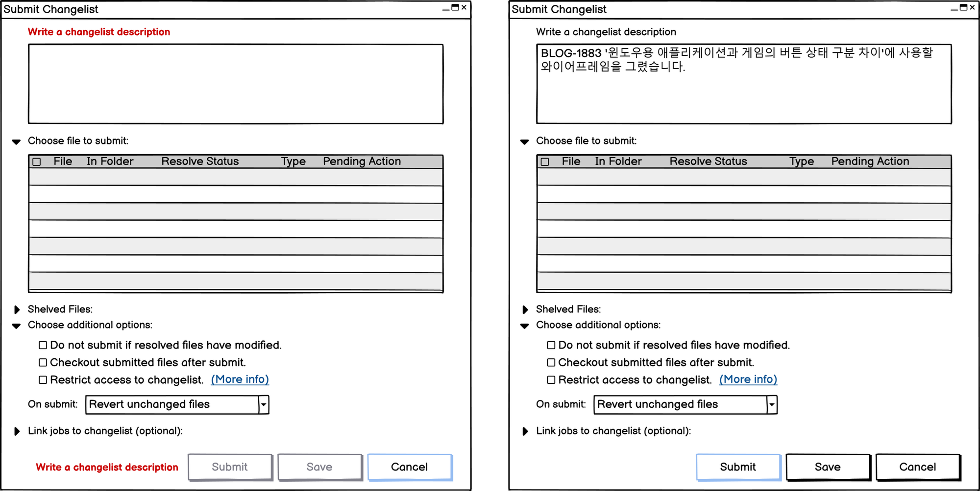980x491 pixels.
Task: Toggle select-all file checkbox in left window table header
Action: 37,162
